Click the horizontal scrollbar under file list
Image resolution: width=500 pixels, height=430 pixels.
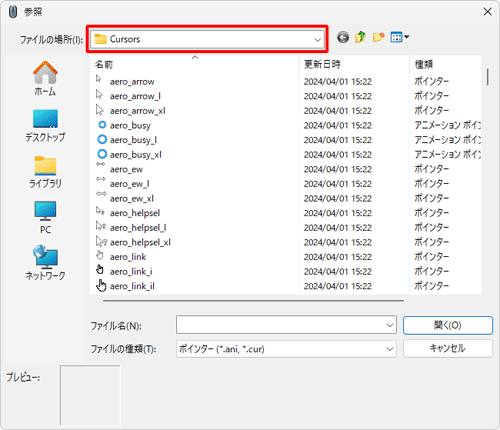click(x=253, y=300)
